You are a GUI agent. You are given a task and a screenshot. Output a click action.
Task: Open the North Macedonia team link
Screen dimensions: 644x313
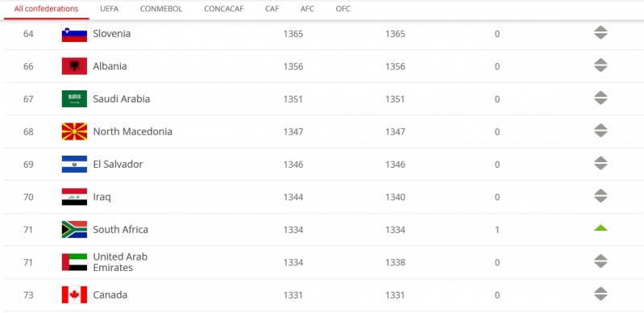[x=133, y=131]
